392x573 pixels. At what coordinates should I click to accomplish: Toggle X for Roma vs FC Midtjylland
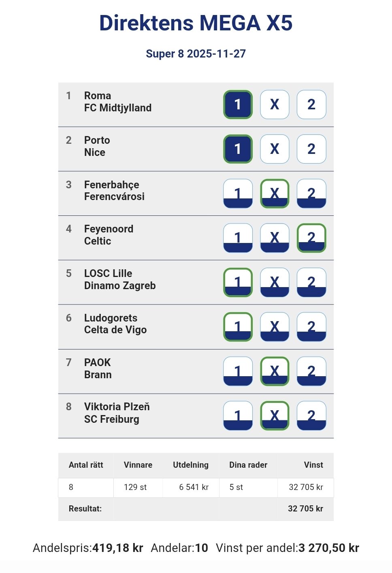(275, 104)
